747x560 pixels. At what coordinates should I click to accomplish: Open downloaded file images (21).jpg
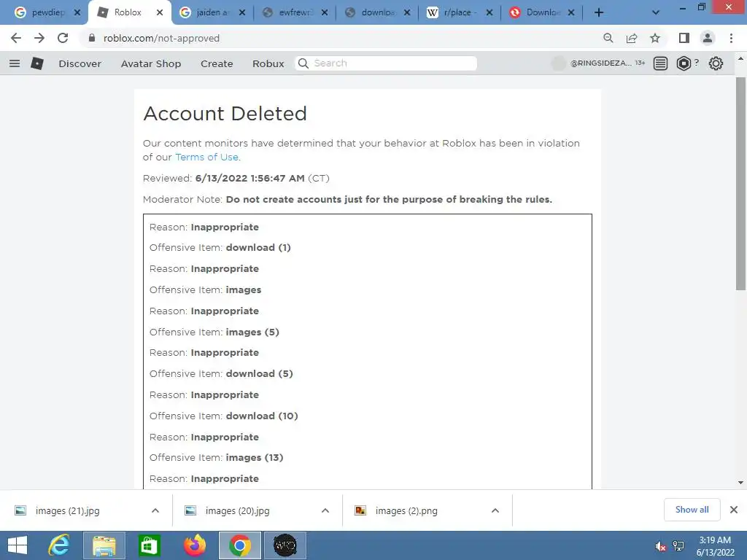pyautogui.click(x=68, y=510)
